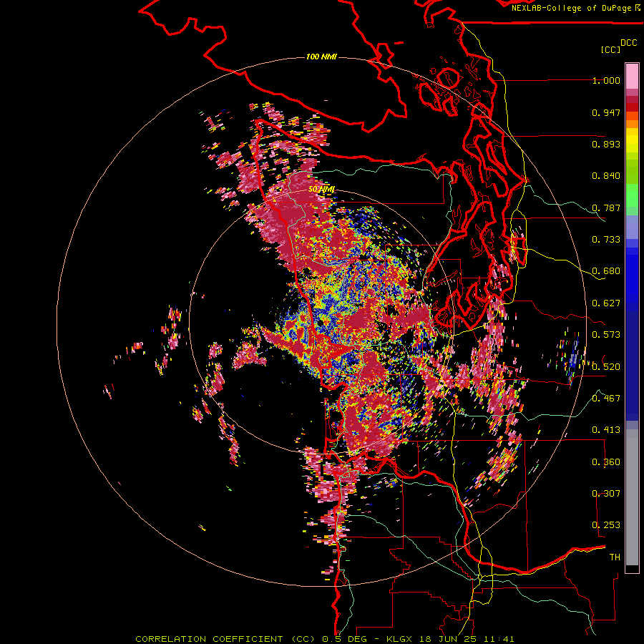The height and width of the screenshot is (644, 644).
Task: Click the 0.947 scale value
Action: 606,112
